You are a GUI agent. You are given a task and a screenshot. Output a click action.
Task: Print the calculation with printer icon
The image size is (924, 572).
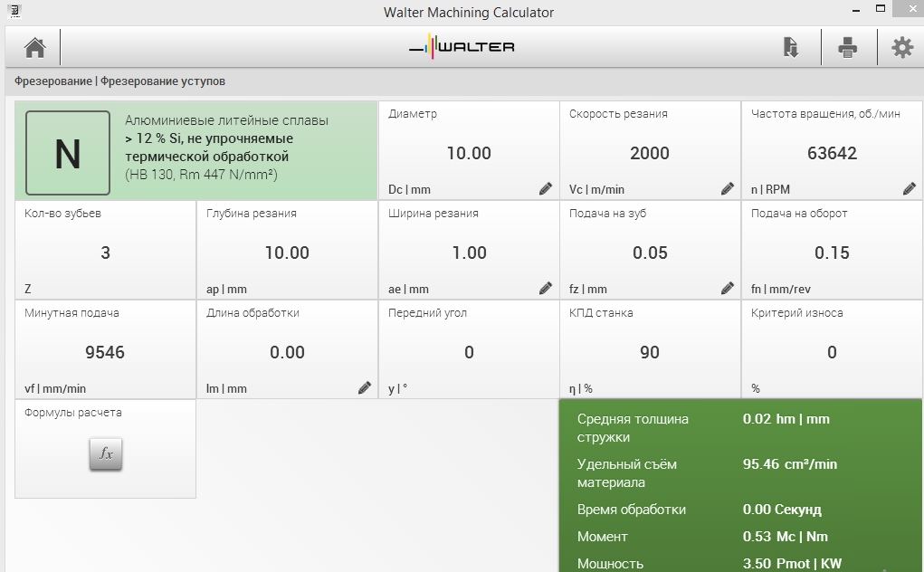pyautogui.click(x=847, y=47)
